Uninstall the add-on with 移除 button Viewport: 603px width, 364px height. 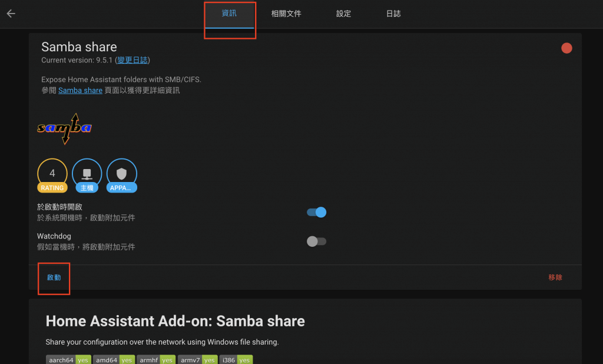555,277
